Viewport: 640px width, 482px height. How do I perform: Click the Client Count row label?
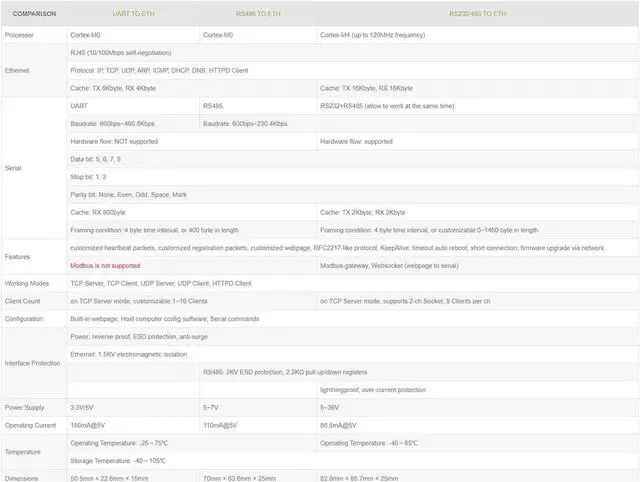click(34, 301)
